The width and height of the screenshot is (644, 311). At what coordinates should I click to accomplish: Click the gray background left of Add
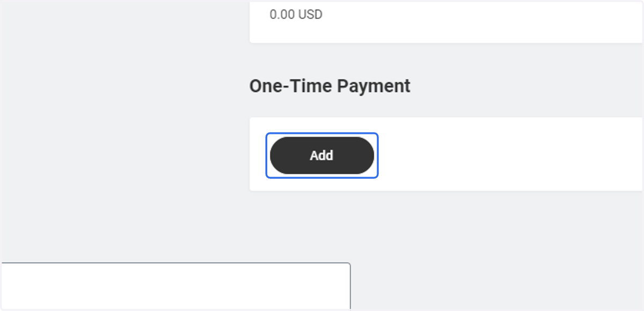(125, 155)
